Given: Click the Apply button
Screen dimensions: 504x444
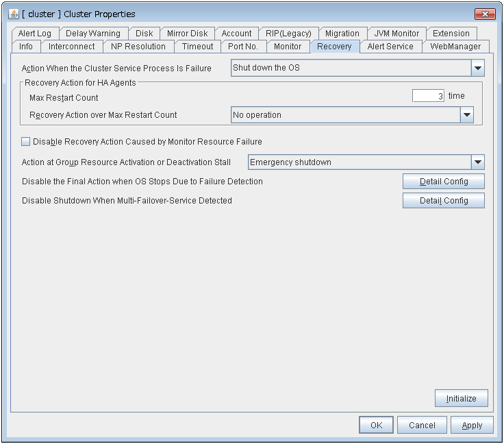Looking at the screenshot, I should (472, 425).
